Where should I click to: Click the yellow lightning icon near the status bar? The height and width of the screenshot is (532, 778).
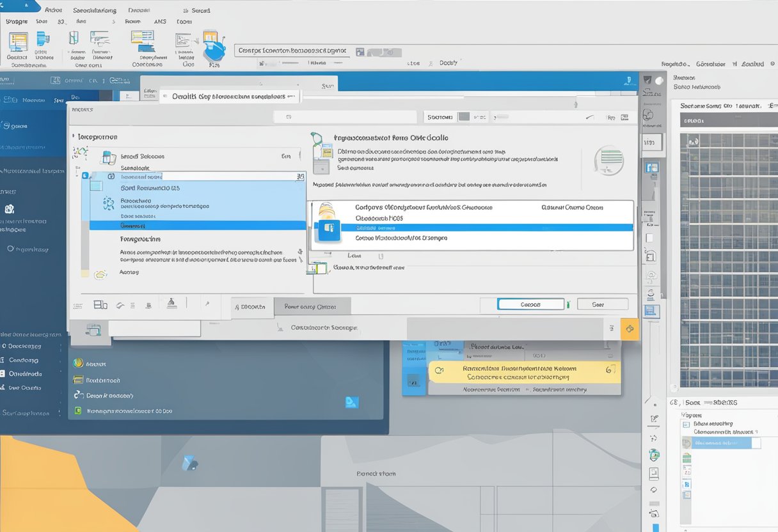[x=630, y=328]
